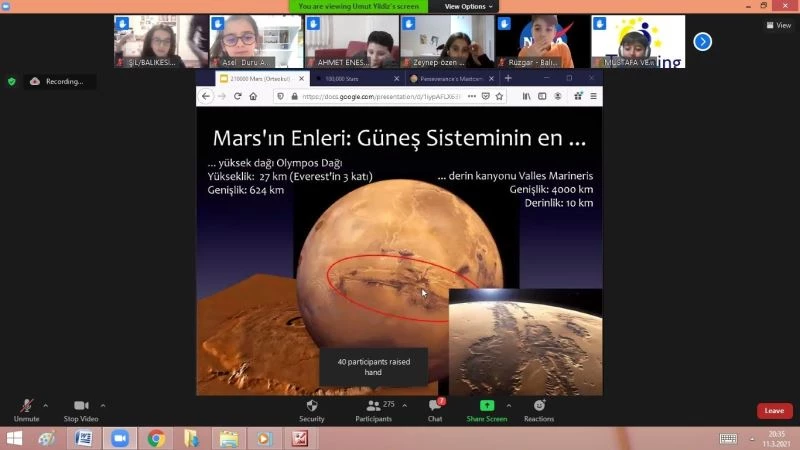This screenshot has height=450, width=800.
Task: Stop Video camera in Zoom toolbar
Action: (80, 408)
